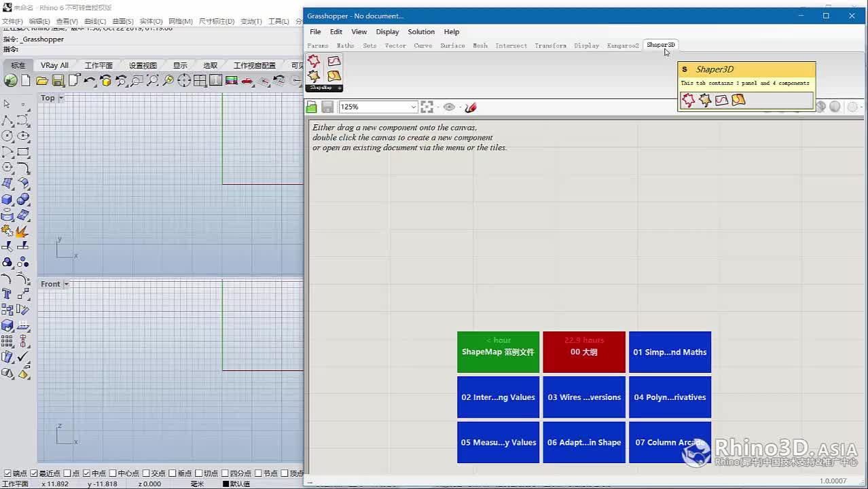
Task: Click Rhino's Undo arrow icon
Action: point(90,81)
